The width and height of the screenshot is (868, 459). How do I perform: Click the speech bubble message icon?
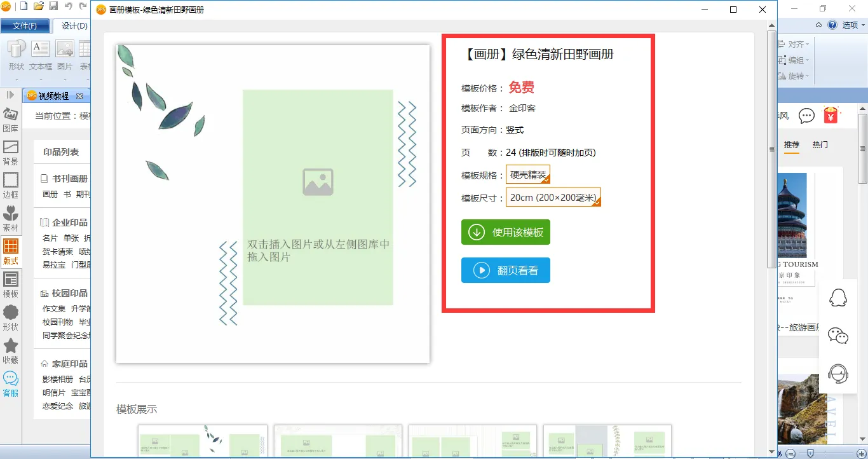pyautogui.click(x=806, y=116)
